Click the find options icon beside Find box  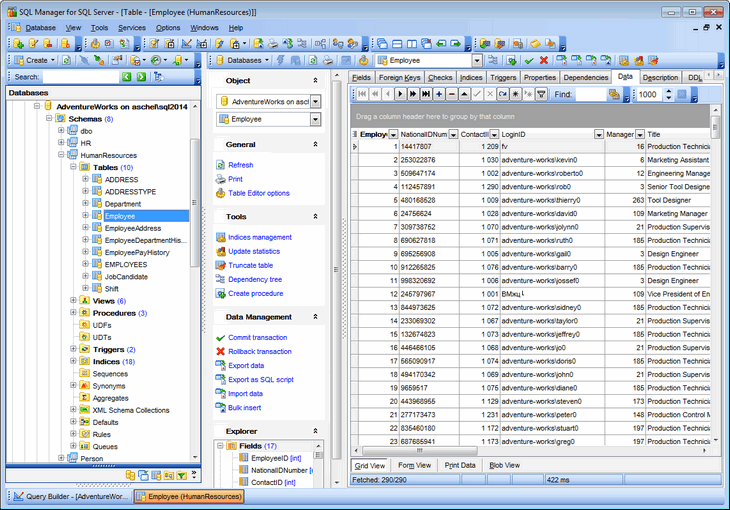(615, 95)
